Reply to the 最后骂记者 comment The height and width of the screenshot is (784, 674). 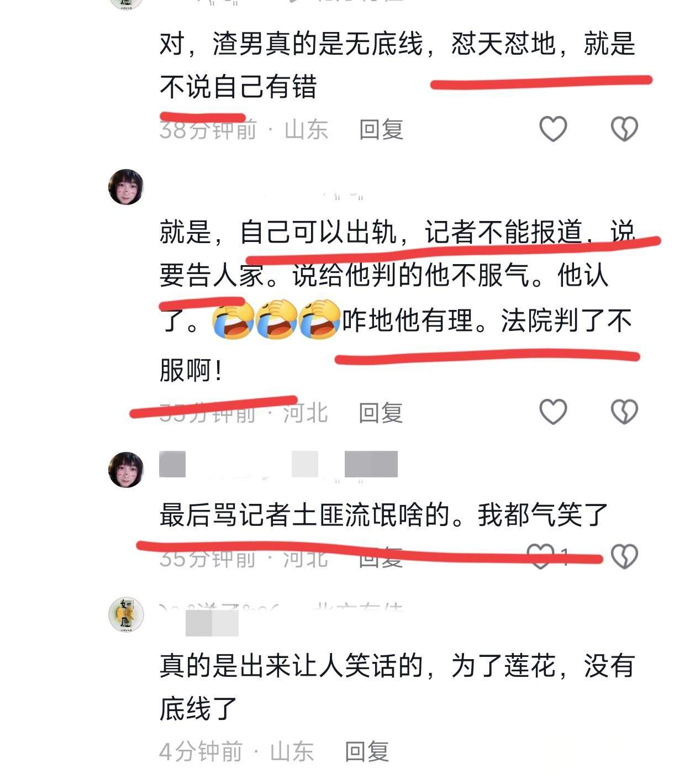pos(381,557)
